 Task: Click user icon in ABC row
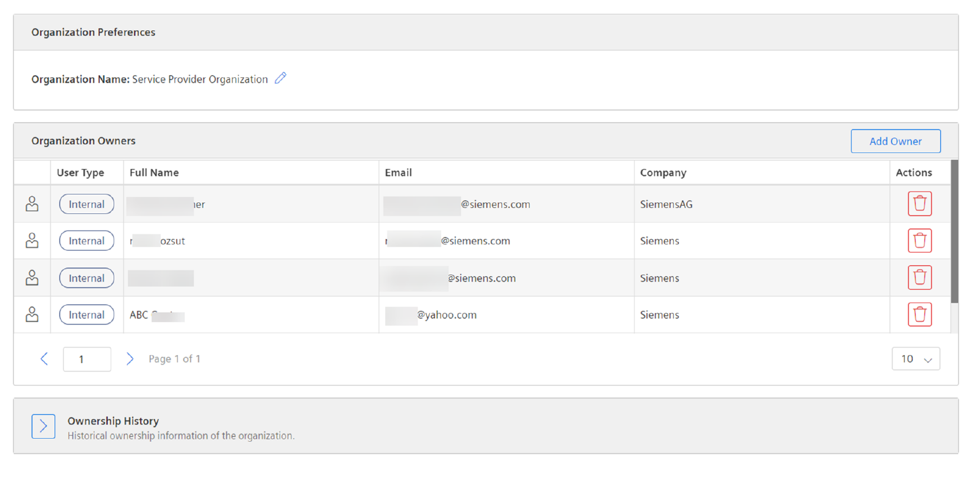(x=32, y=314)
